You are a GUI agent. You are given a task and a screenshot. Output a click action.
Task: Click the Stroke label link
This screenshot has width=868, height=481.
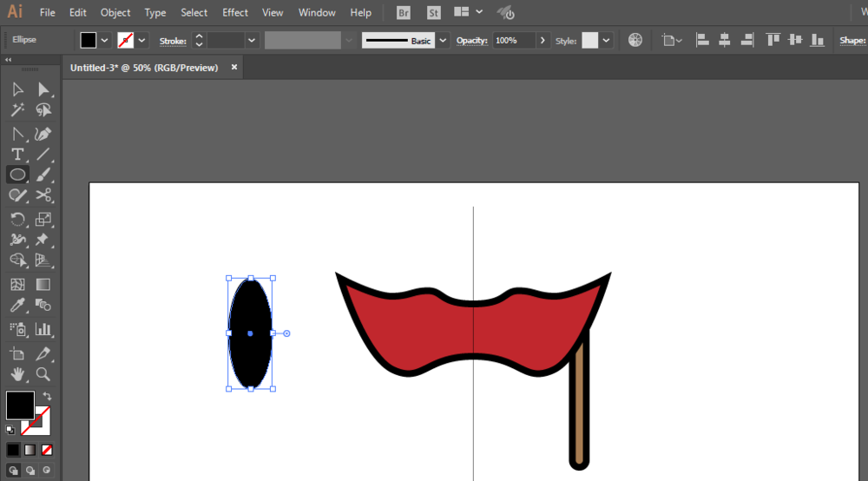(x=173, y=41)
